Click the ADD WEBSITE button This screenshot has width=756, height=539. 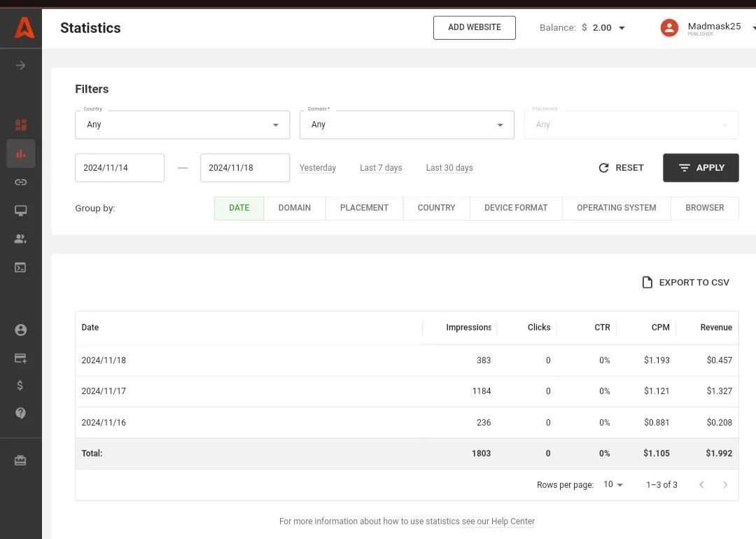(475, 27)
